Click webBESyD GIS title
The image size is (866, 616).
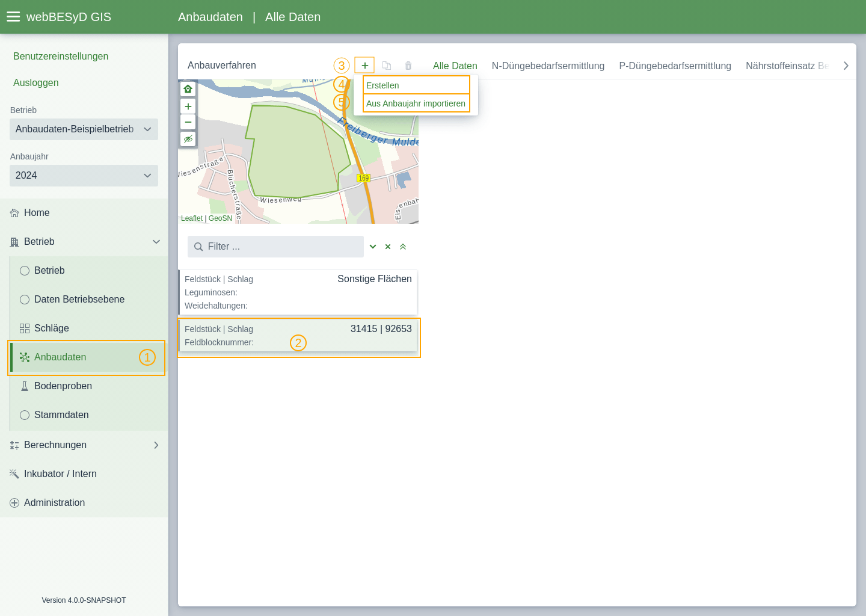[x=69, y=17]
